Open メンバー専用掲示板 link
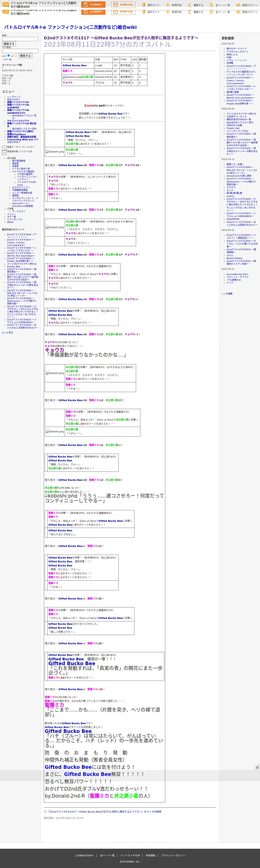Viewport: 260px width, 868px height. click(22, 193)
